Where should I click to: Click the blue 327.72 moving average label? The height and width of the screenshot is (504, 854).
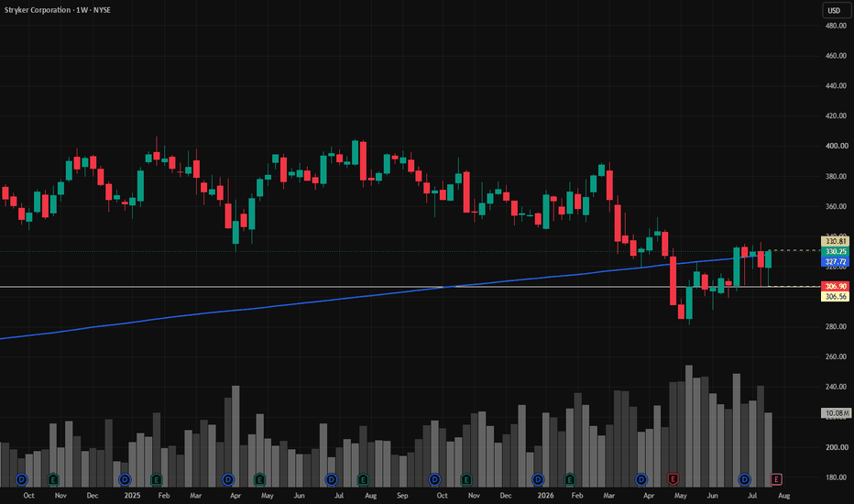[x=836, y=261]
